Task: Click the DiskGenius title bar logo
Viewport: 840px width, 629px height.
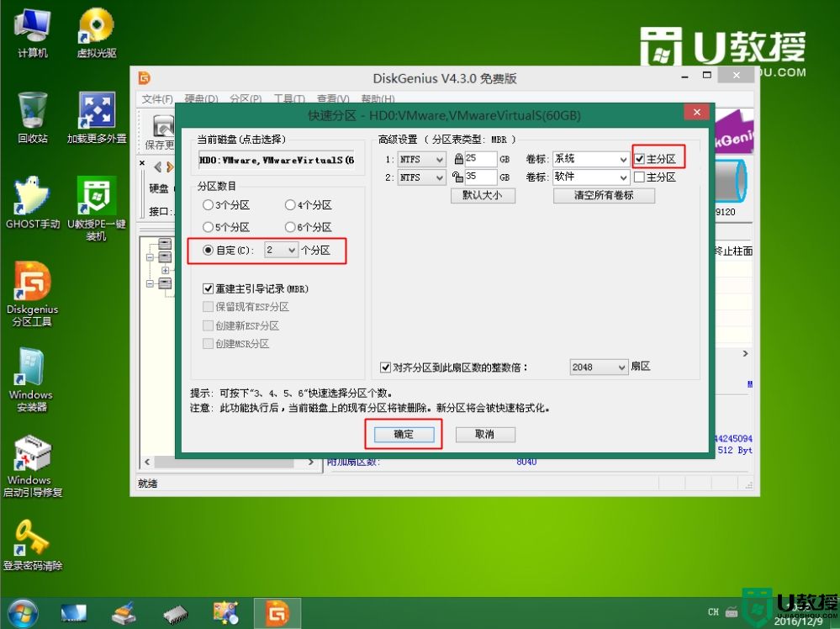Action: (144, 78)
